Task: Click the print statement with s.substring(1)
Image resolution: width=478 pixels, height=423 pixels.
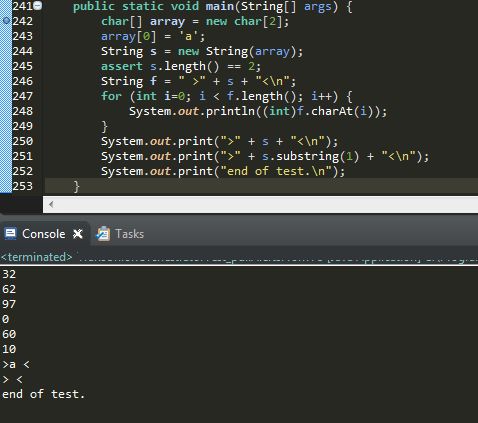Action: pyautogui.click(x=265, y=156)
